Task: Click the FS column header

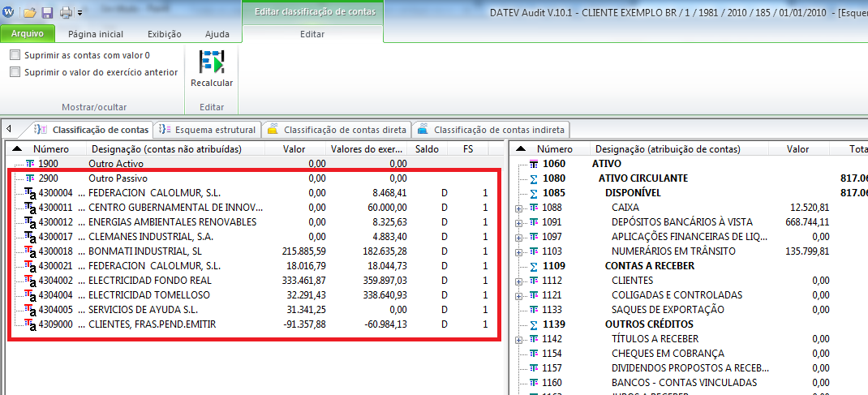Action: [468, 148]
